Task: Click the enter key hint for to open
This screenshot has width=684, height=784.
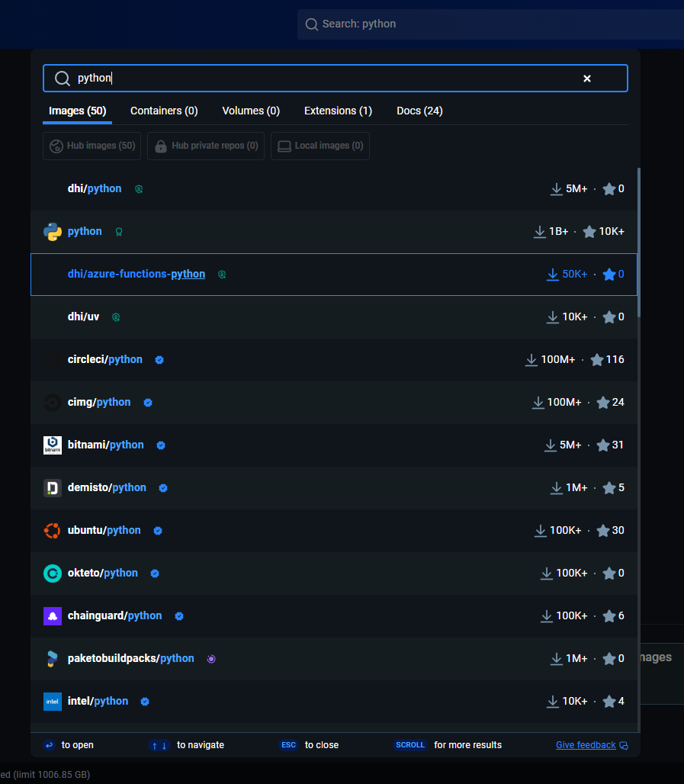Action: coord(49,745)
